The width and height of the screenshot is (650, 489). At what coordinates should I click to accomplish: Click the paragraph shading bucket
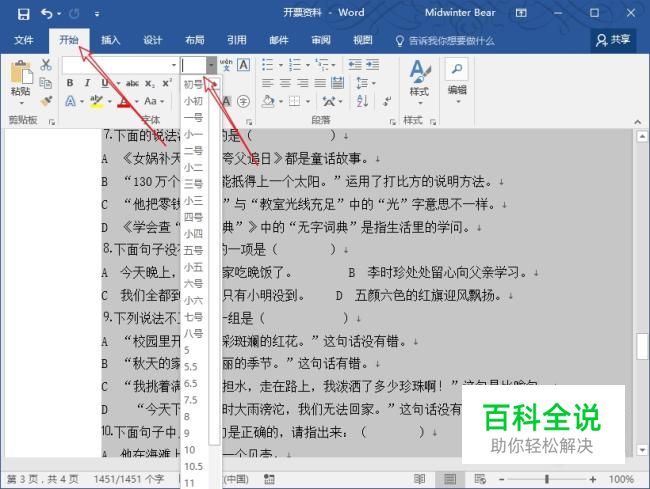click(269, 101)
